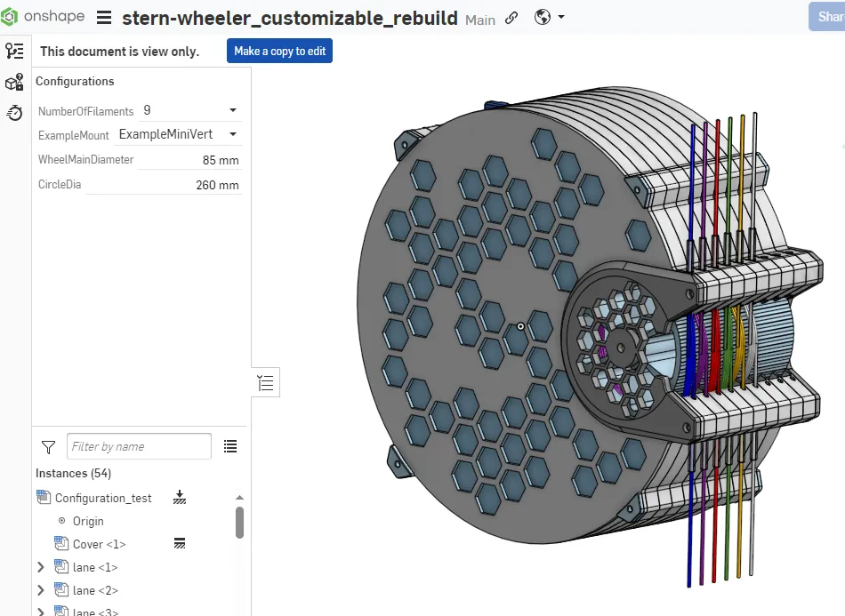The height and width of the screenshot is (616, 845).
Task: Click the Main branch label
Action: (x=480, y=20)
